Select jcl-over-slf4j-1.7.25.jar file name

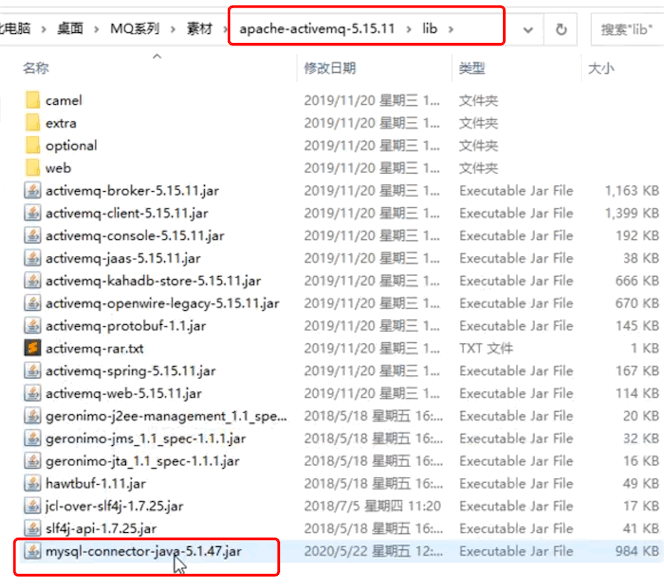tap(114, 506)
